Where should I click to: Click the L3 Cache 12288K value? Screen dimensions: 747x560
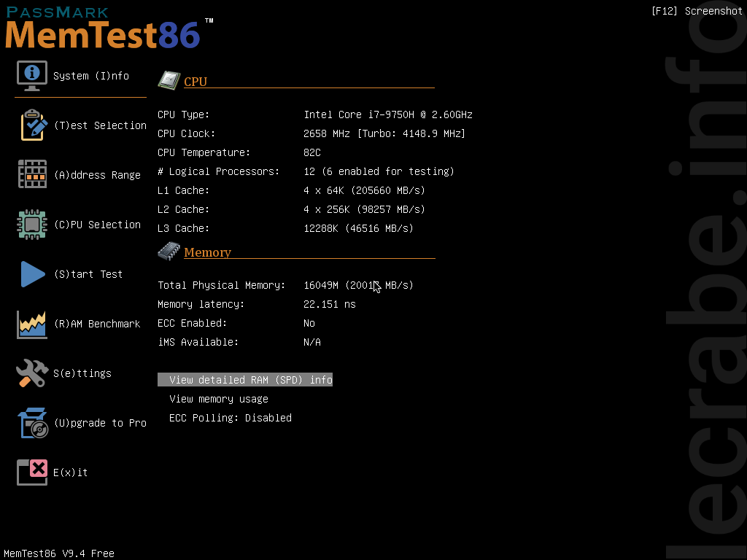click(358, 228)
